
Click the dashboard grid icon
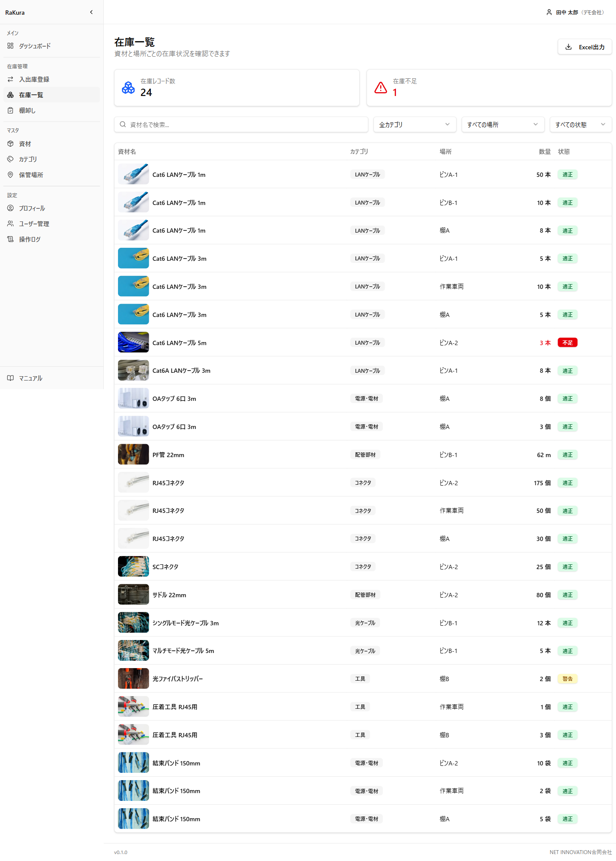(10, 46)
